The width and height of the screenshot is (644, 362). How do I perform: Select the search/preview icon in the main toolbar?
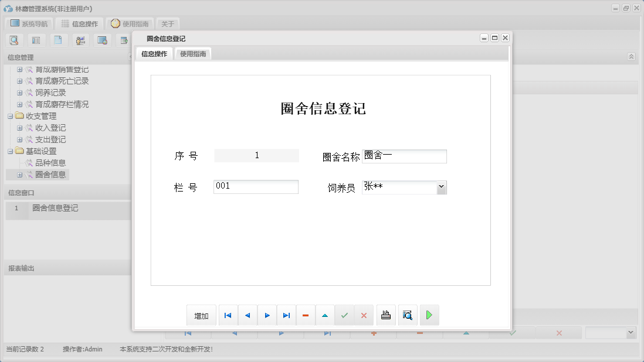[x=15, y=40]
